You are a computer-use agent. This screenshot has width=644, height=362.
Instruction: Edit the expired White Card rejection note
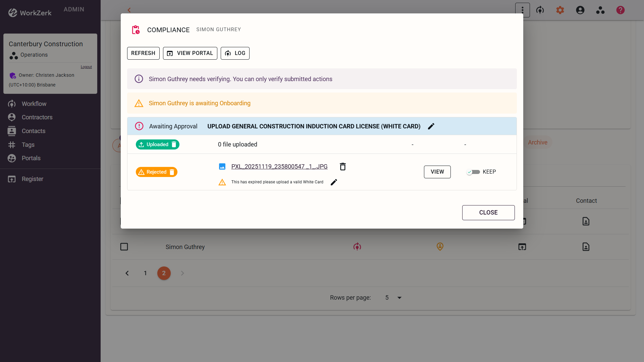point(334,182)
